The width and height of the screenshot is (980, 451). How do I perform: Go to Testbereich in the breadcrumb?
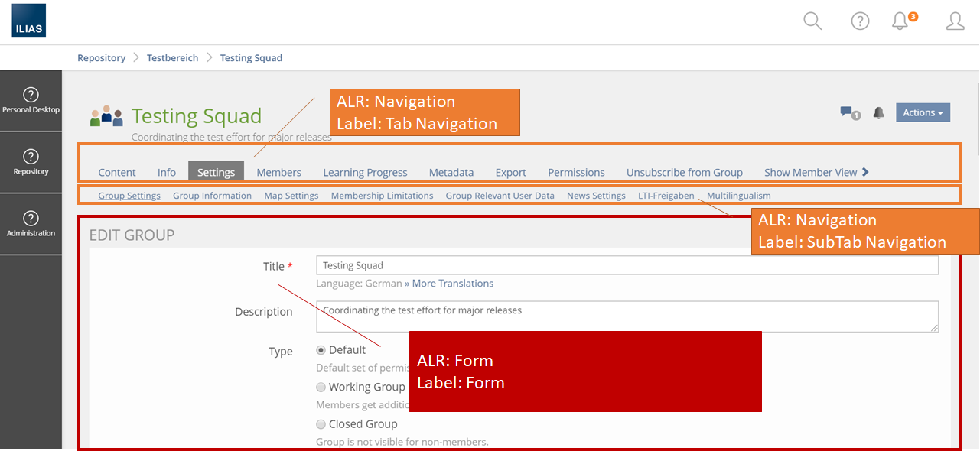[x=172, y=58]
